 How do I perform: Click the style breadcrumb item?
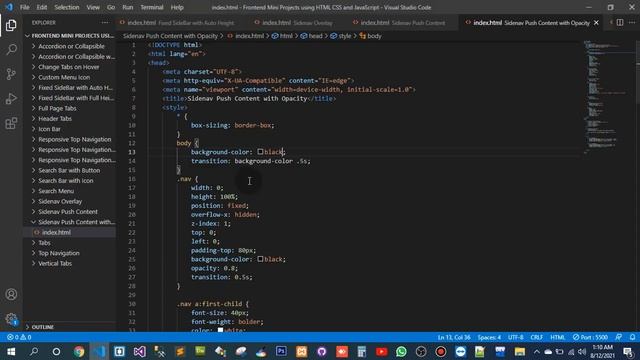pos(341,36)
